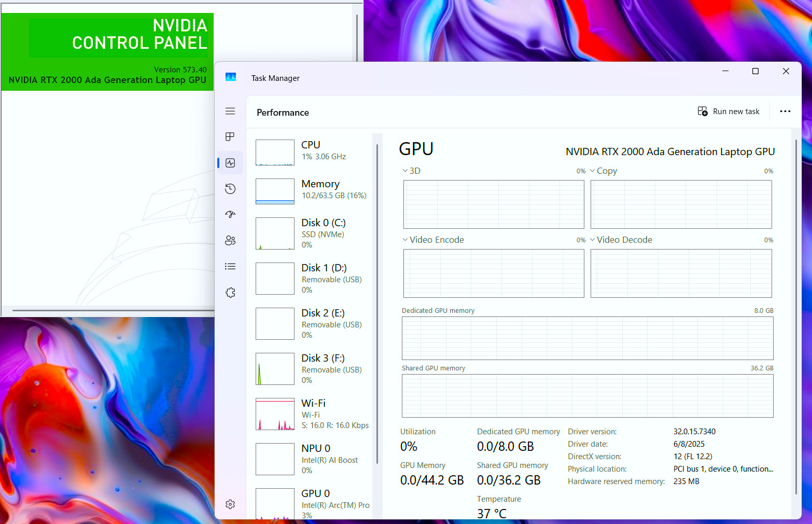812x524 pixels.
Task: Open the Services page icon
Action: 230,293
